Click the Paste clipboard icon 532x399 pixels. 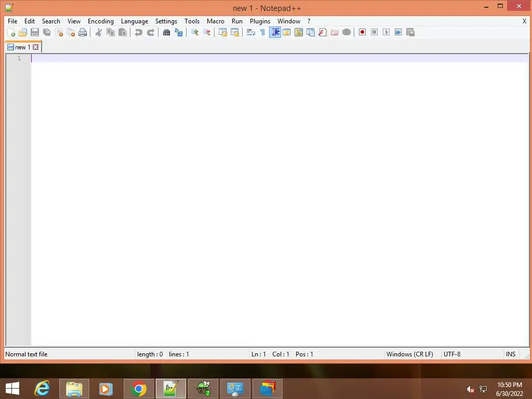coord(123,32)
